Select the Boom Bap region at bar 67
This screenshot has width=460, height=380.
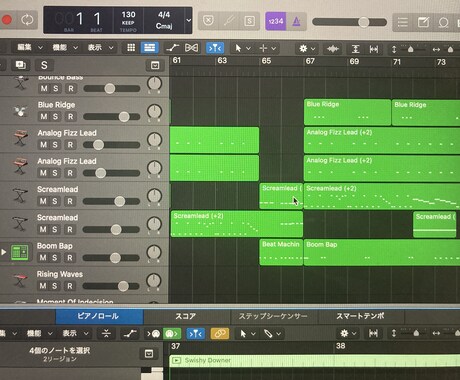coord(382,252)
